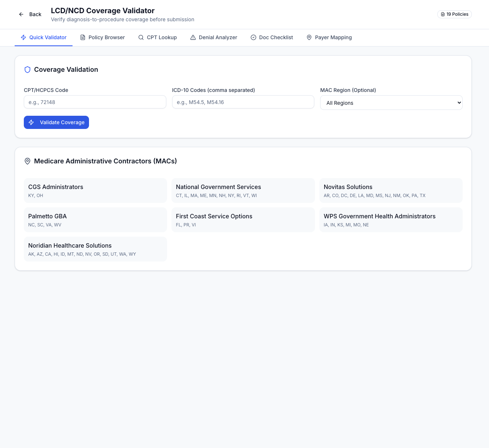
Task: Click the 'IA, IN, KS, MI, MO, NE' text
Action: (346, 225)
